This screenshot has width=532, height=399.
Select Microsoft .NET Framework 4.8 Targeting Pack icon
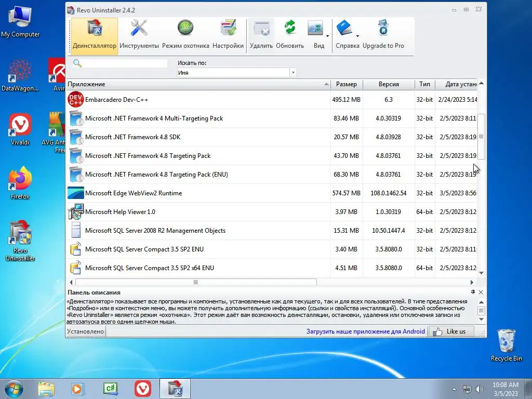(76, 156)
